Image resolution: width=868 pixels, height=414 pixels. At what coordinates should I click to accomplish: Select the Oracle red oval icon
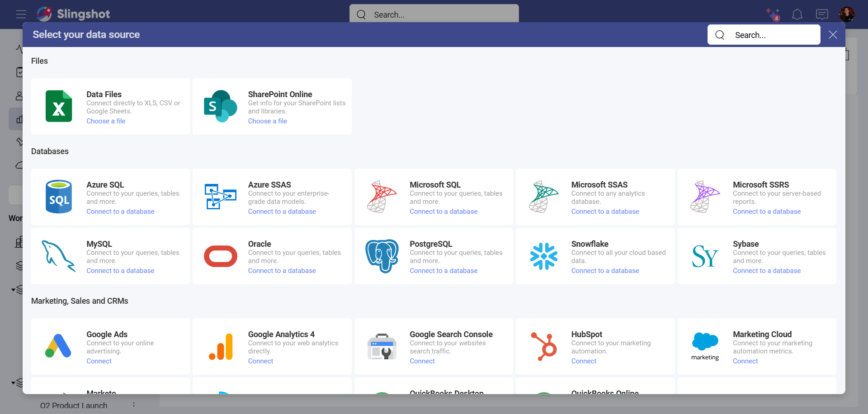pyautogui.click(x=220, y=256)
